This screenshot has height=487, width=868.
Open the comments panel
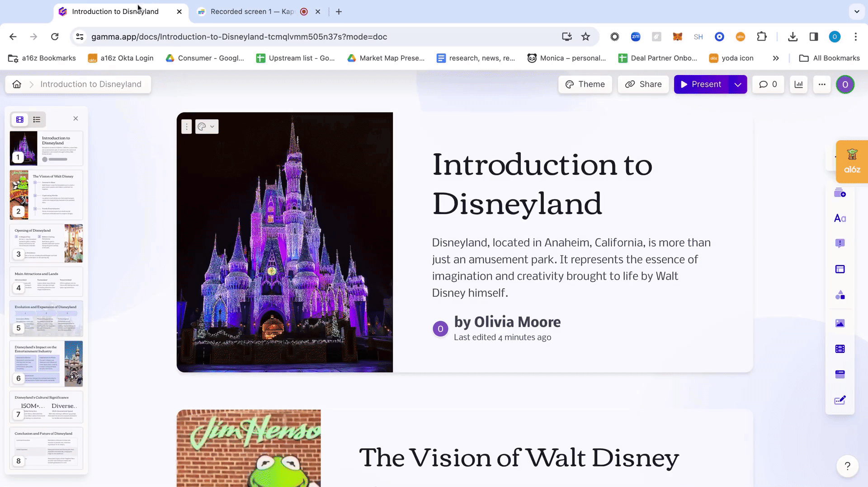click(768, 84)
